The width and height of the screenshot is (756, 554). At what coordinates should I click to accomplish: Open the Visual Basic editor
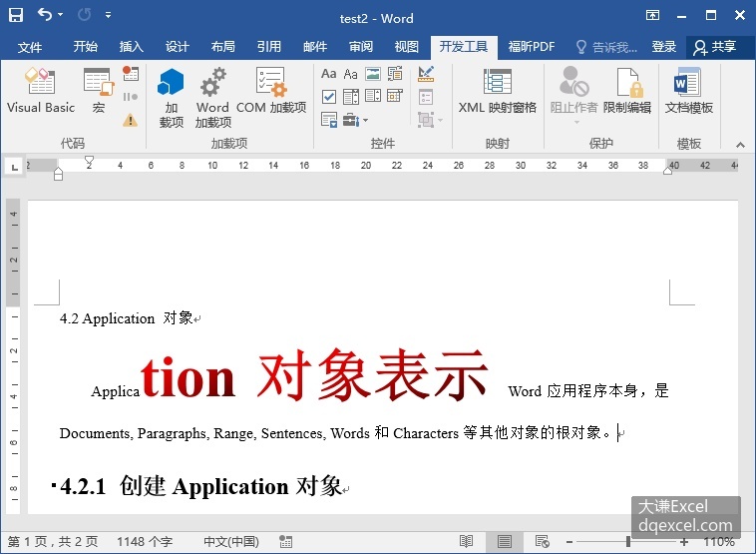coord(41,91)
